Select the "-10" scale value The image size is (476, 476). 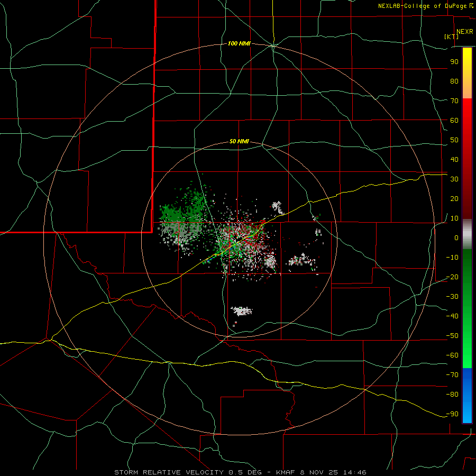pos(452,258)
